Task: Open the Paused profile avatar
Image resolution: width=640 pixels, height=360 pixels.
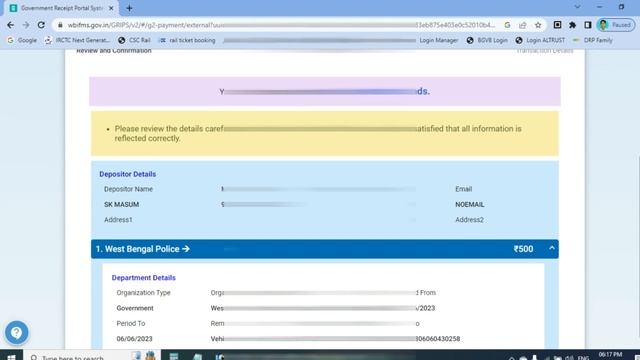Action: point(616,25)
